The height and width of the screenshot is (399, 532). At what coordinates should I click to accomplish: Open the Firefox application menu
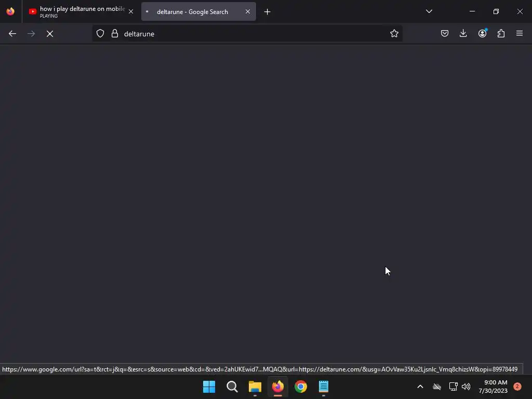(520, 34)
